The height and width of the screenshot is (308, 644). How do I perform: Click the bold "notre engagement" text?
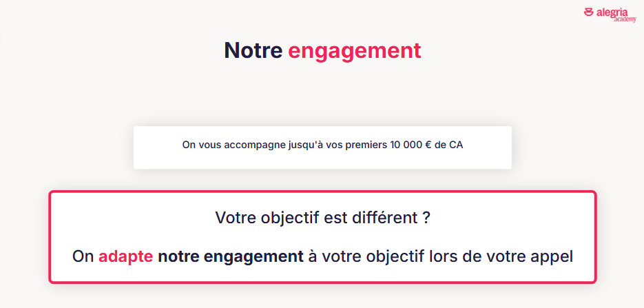coord(230,256)
